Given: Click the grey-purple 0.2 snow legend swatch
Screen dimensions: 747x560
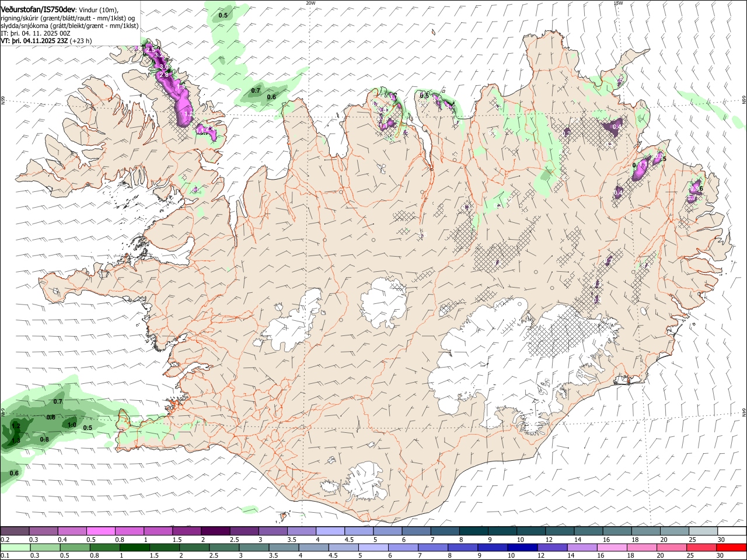Looking at the screenshot, I should point(15,531).
